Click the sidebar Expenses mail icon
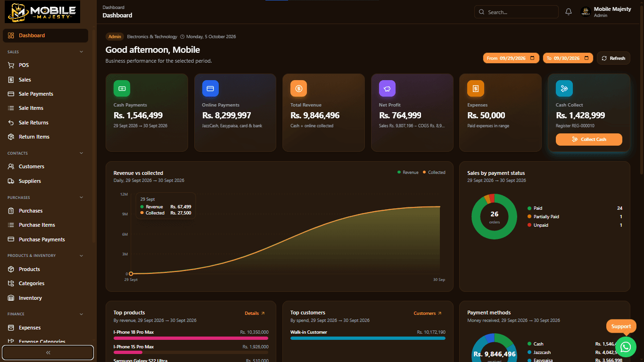The height and width of the screenshot is (362, 644). pos(11,328)
